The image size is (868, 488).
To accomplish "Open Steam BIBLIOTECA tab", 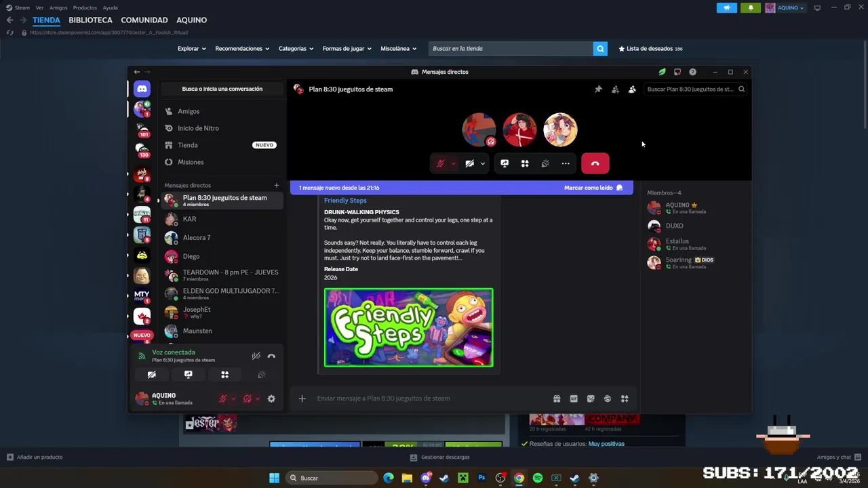I will pyautogui.click(x=90, y=20).
